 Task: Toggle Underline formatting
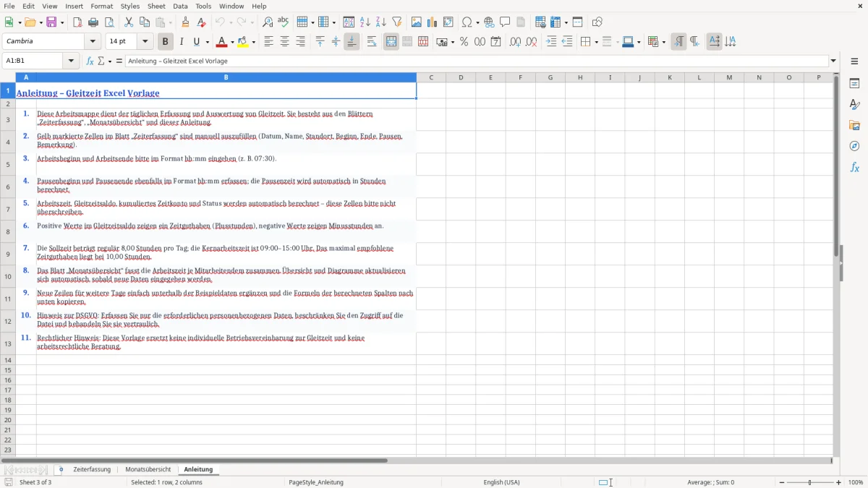pyautogui.click(x=196, y=42)
